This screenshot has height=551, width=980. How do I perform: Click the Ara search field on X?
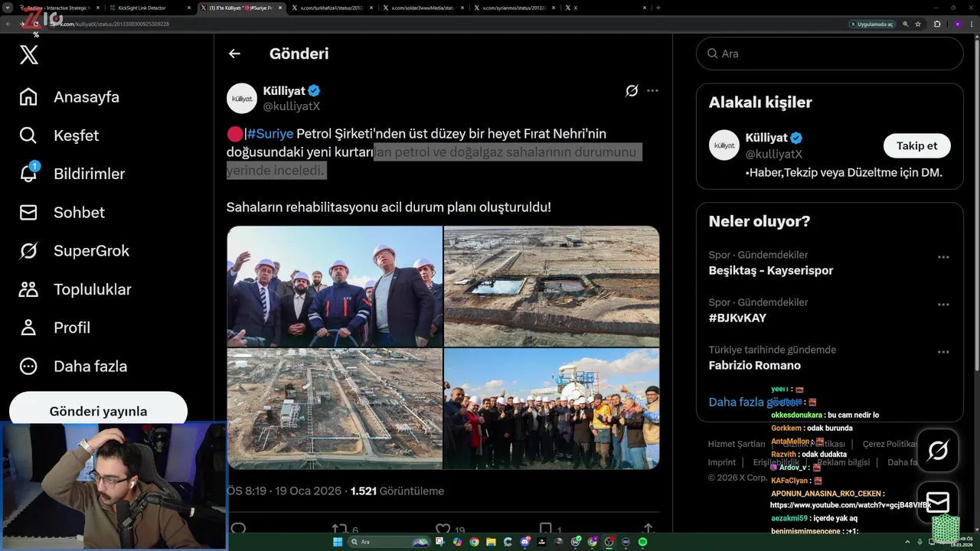[x=830, y=54]
